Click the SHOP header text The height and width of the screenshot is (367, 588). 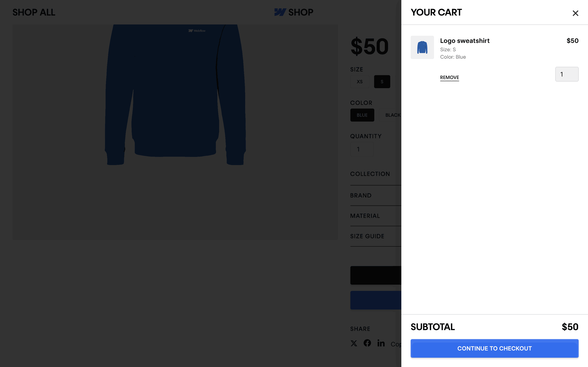pyautogui.click(x=301, y=12)
